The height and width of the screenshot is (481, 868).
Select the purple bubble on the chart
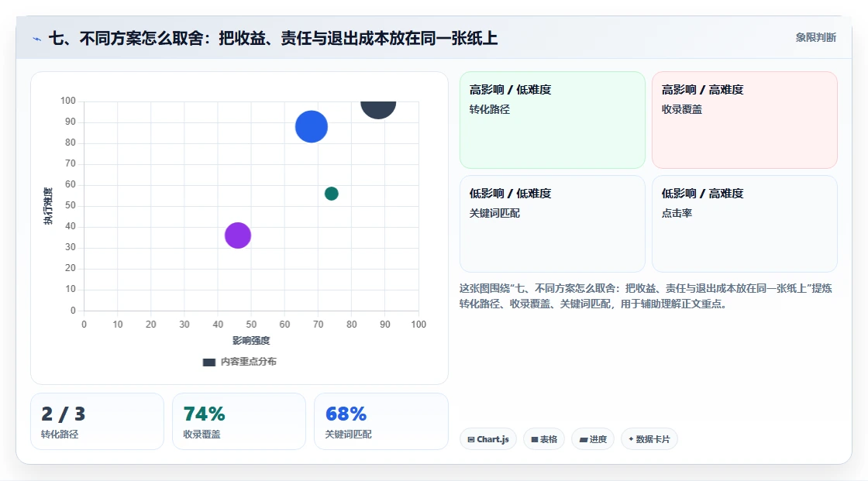[x=237, y=235]
